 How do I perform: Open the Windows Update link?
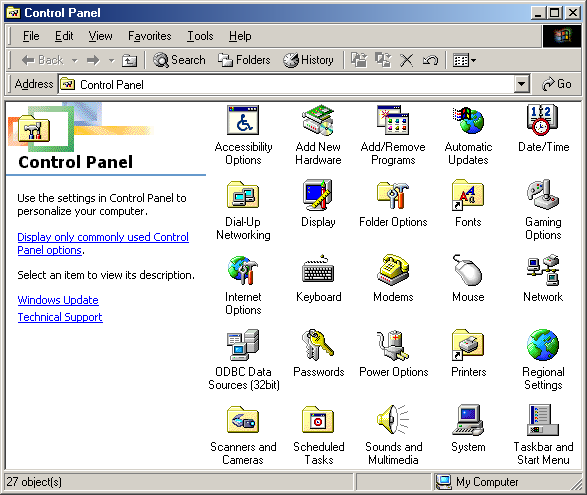click(x=58, y=300)
